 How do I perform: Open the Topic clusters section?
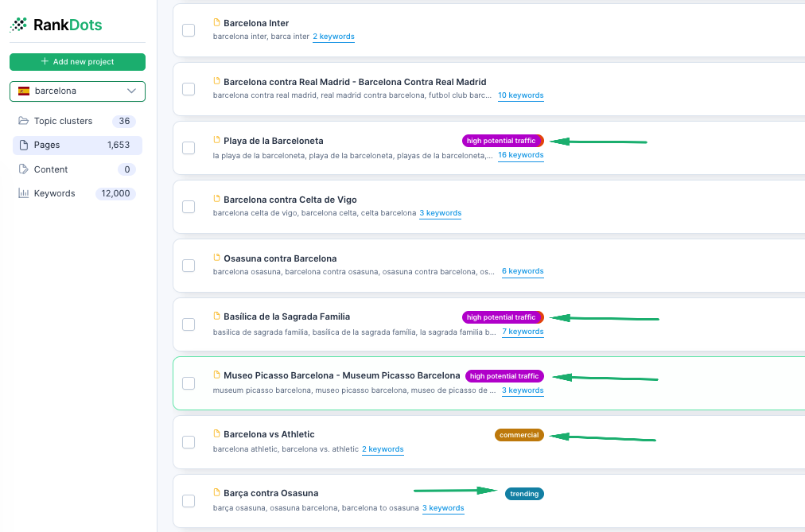(x=63, y=121)
